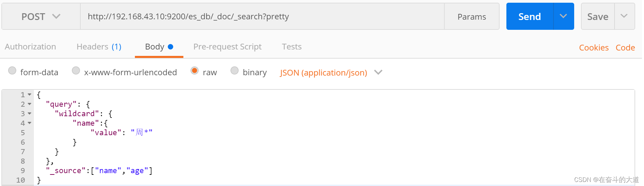Switch to the Headers tab
This screenshot has height=186, width=644.
(99, 47)
